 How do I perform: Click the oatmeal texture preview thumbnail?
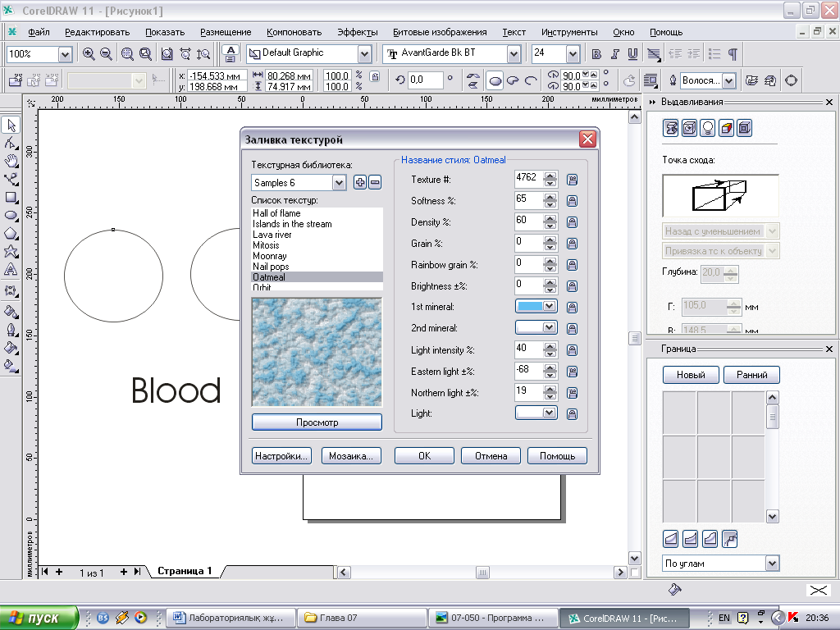pos(317,353)
